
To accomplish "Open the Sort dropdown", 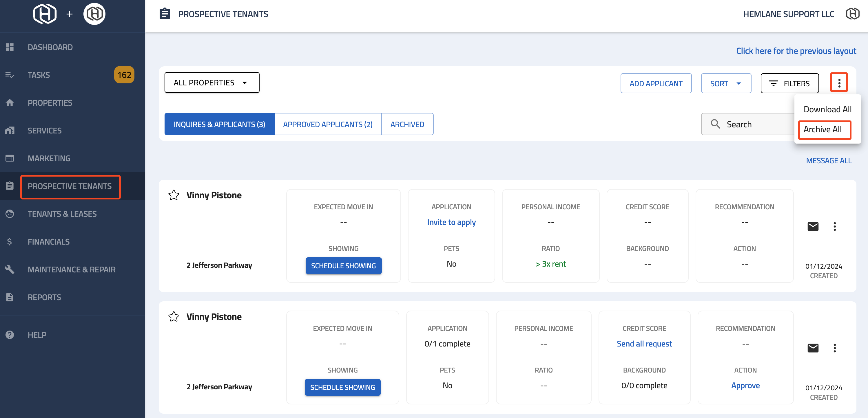I will point(726,83).
